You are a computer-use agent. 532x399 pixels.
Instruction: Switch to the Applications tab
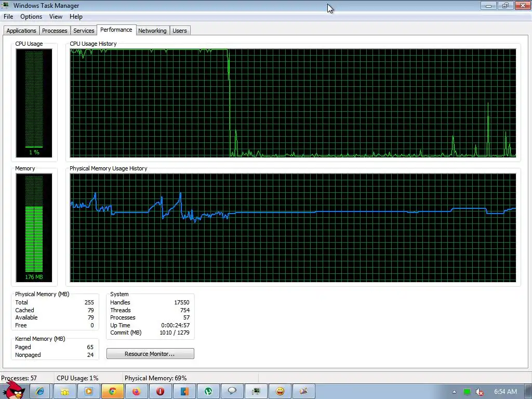click(21, 31)
